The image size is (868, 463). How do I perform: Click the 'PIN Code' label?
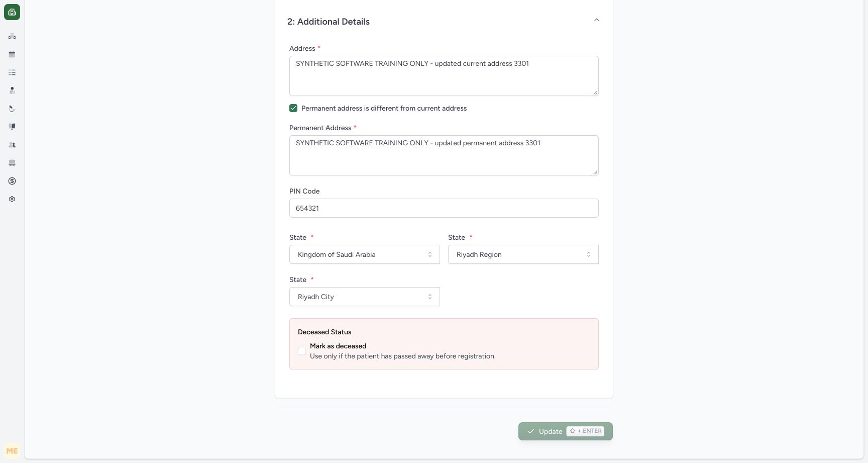tap(304, 191)
